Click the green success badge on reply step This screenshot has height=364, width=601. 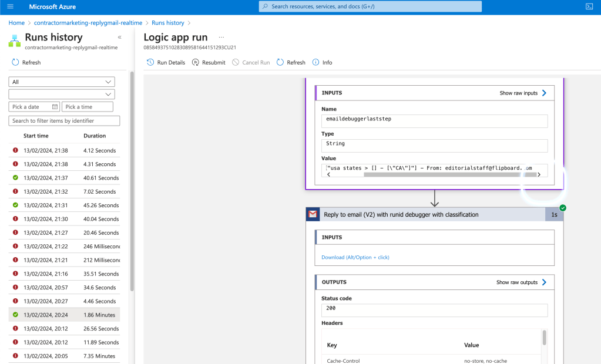563,208
